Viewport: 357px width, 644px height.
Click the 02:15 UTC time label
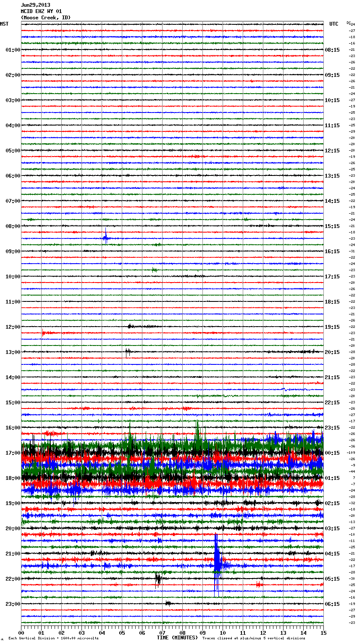[x=332, y=503]
